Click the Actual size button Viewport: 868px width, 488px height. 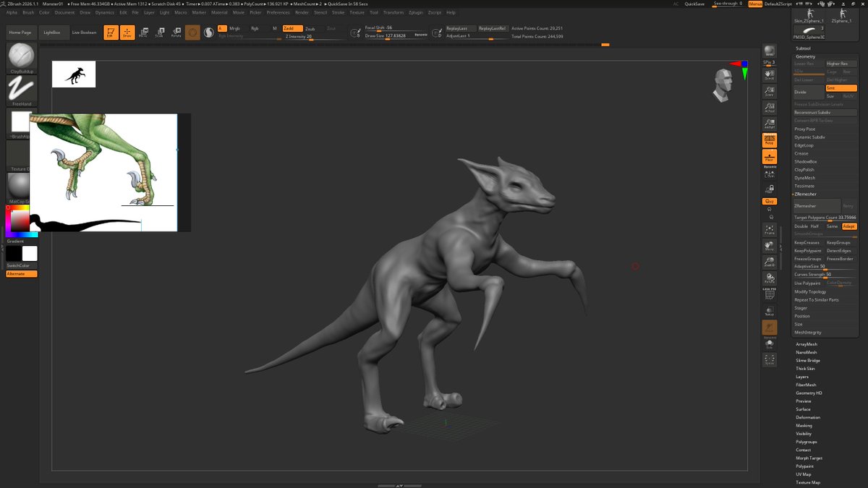(769, 108)
